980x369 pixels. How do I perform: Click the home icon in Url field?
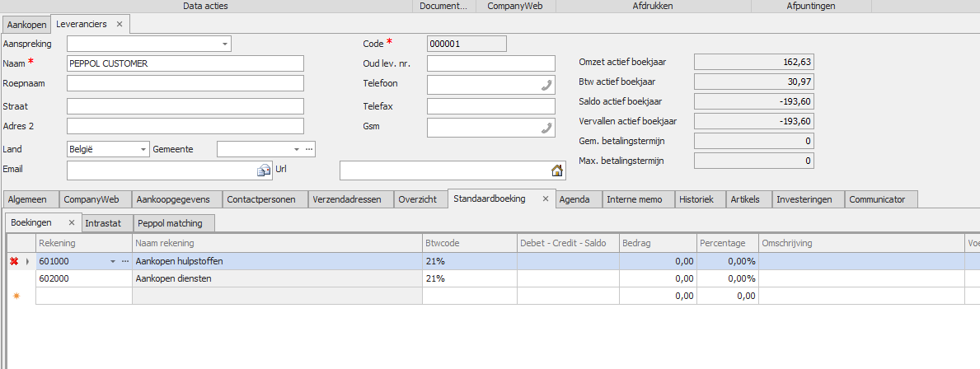[x=557, y=170]
